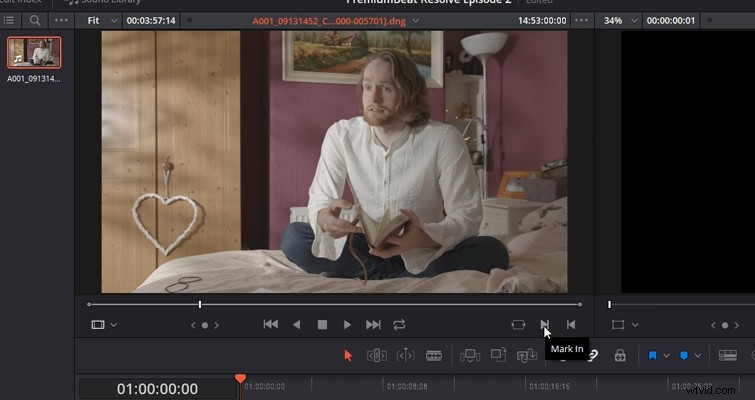Click the orange timeline playhead marker
755x400 pixels.
coord(240,378)
